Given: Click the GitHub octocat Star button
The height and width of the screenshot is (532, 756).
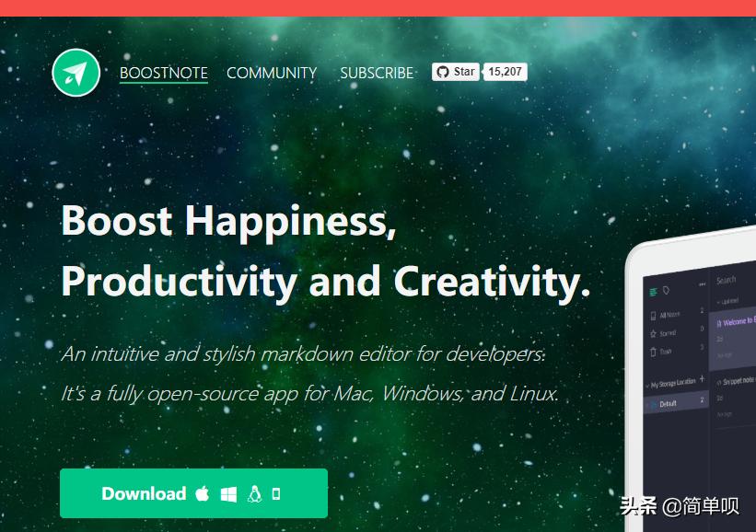Looking at the screenshot, I should [x=456, y=72].
